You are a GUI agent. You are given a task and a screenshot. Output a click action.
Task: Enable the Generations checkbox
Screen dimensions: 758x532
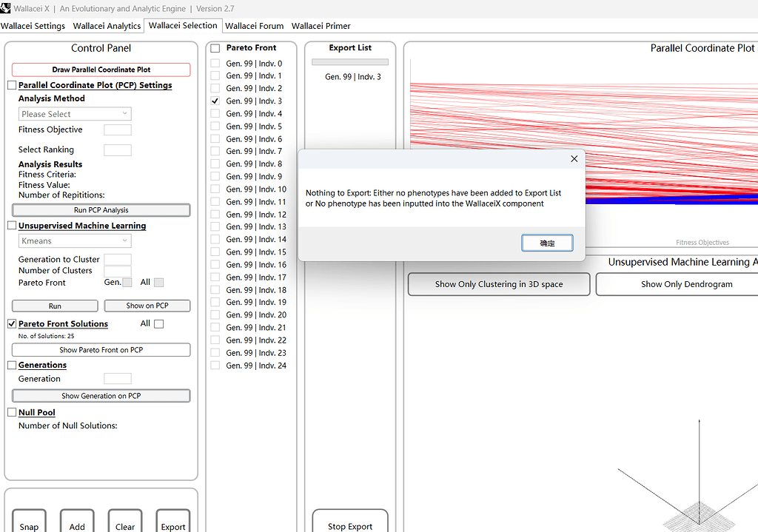pos(12,366)
